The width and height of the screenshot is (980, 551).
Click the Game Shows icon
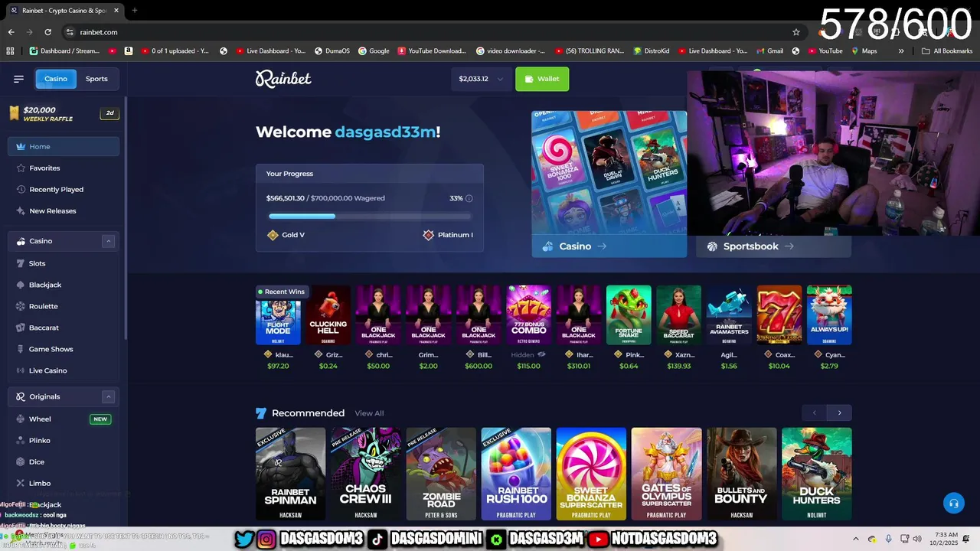click(21, 349)
